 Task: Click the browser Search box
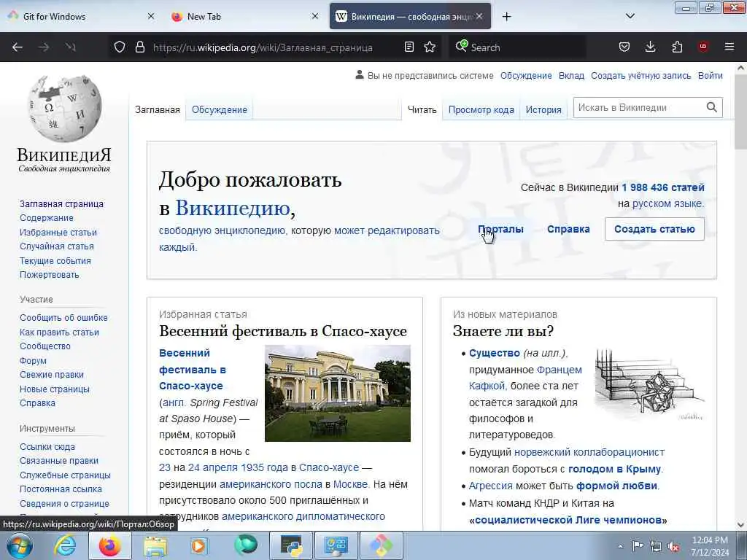pos(517,47)
